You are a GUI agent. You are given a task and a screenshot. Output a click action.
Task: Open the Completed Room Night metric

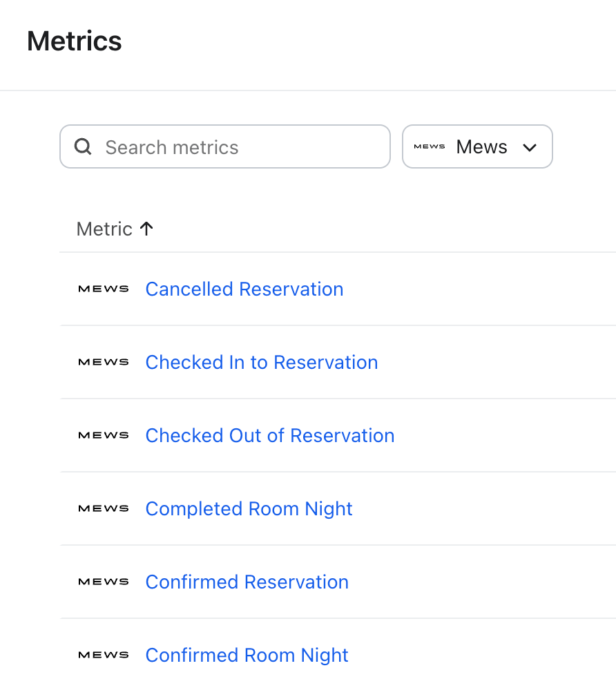[x=249, y=509]
